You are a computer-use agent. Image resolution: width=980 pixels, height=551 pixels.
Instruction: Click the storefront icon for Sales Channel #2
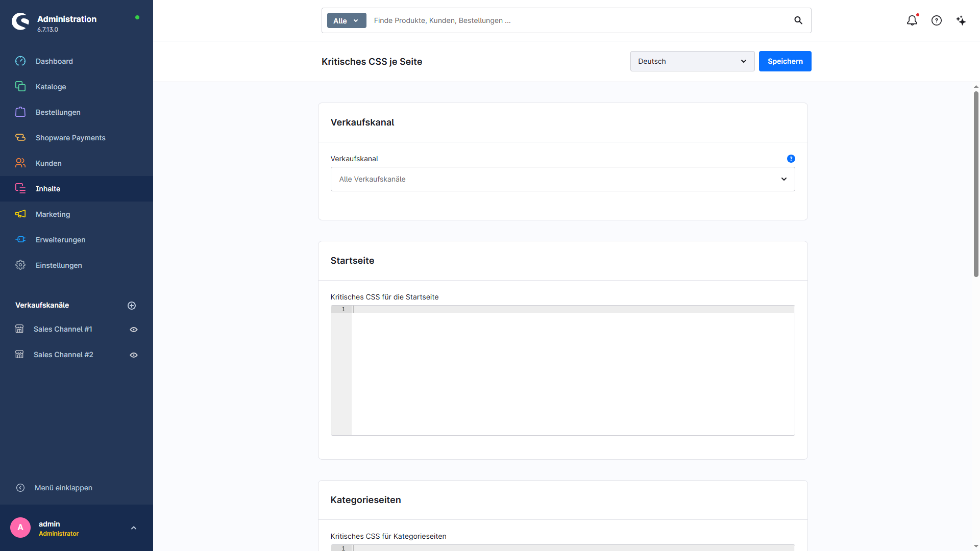19,355
